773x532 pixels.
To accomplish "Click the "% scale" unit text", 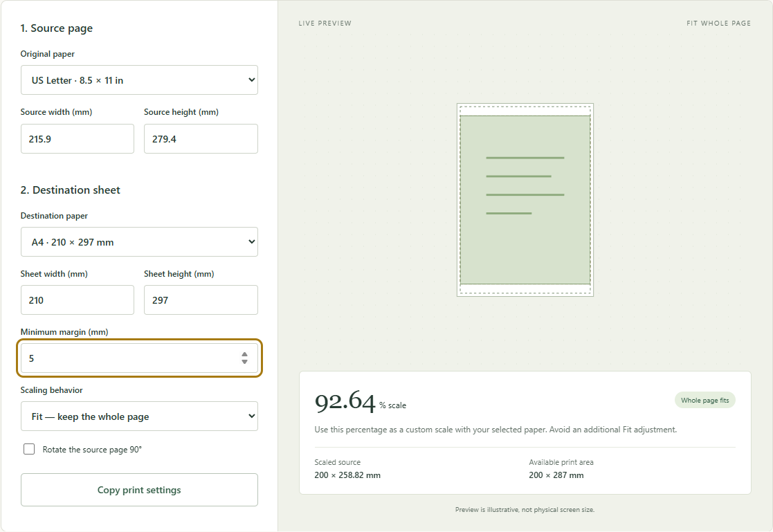I will coord(393,405).
